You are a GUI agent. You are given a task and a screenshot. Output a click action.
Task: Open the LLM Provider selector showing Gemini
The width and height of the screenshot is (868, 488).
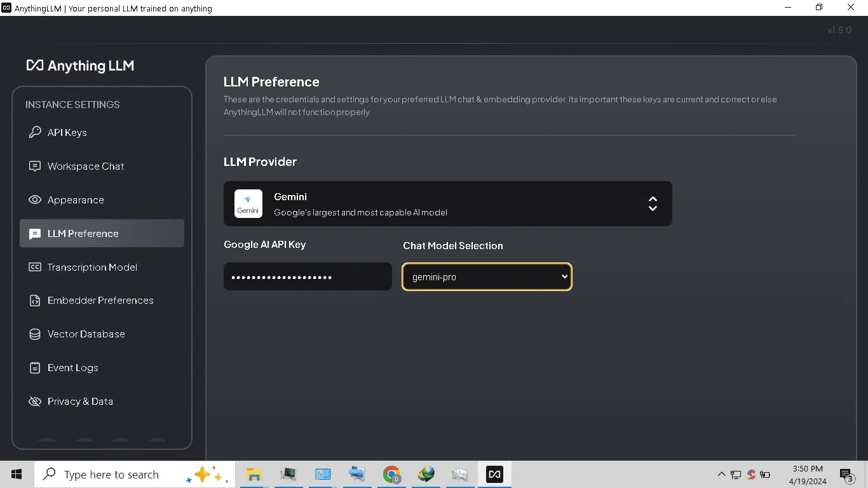[447, 204]
